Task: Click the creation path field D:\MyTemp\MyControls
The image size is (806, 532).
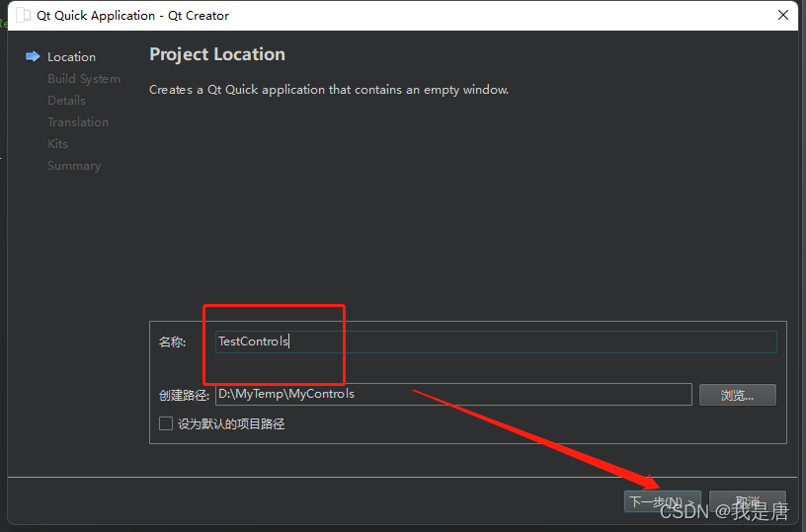Action: coord(453,395)
